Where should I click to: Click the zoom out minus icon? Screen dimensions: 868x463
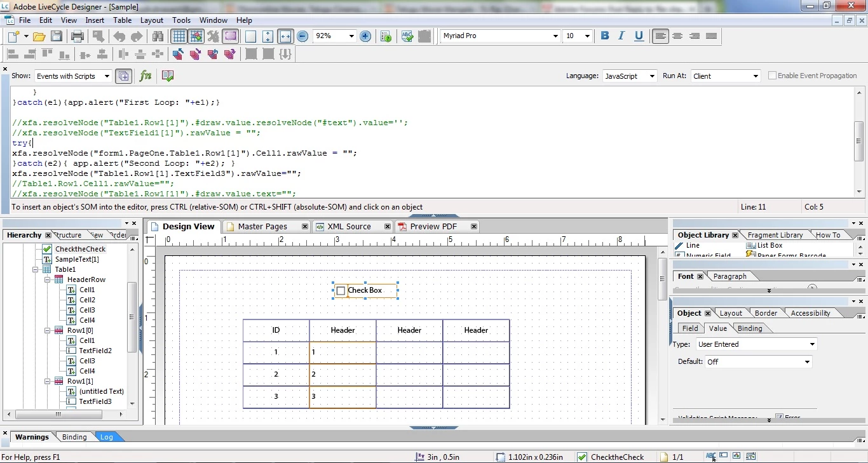click(x=302, y=36)
